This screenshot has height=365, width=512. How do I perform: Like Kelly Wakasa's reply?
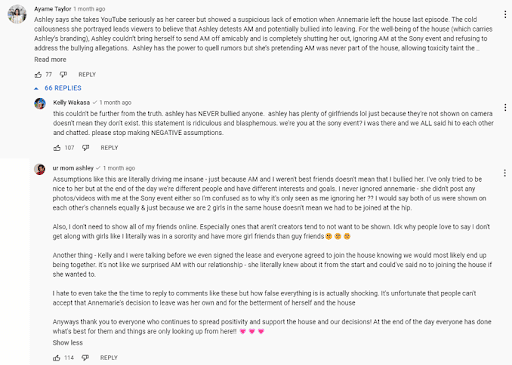pyautogui.click(x=57, y=148)
